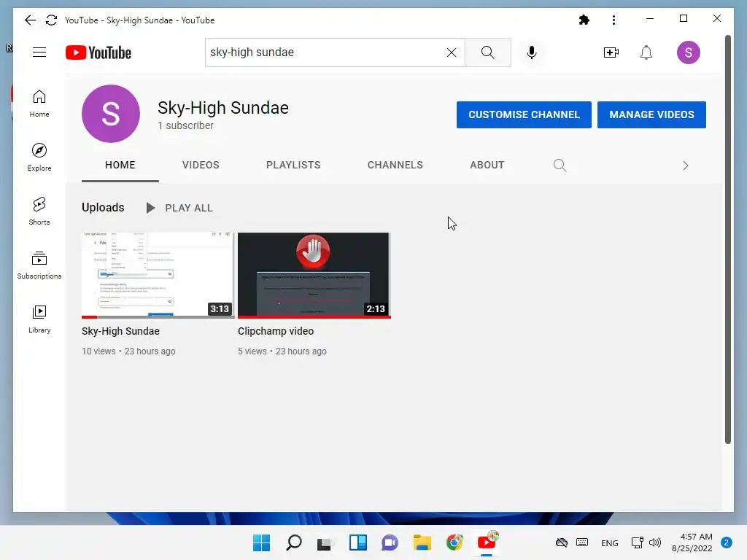The height and width of the screenshot is (560, 747).
Task: Open Subscriptions in the sidebar
Action: (x=39, y=265)
